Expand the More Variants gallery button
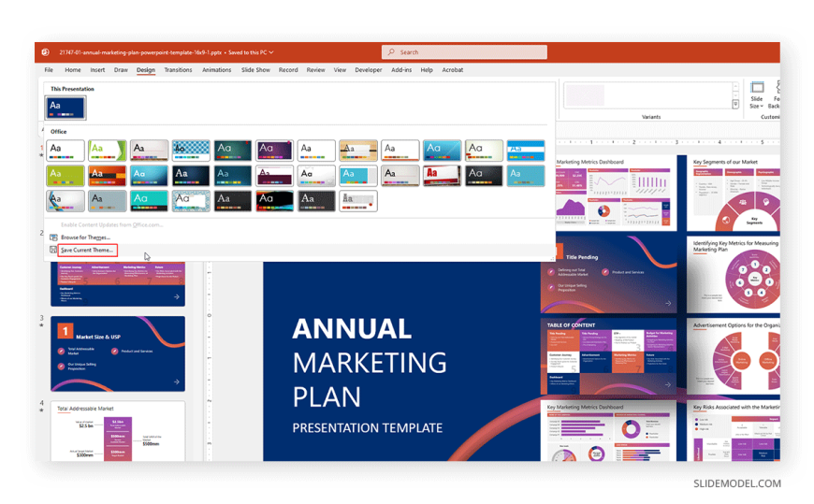Viewport: 814px width, 504px height. [x=735, y=105]
